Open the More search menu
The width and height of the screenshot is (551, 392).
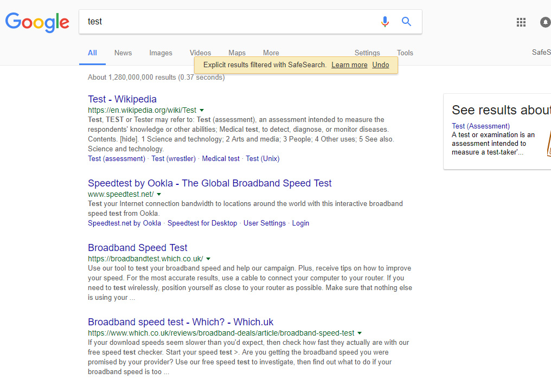coord(271,53)
